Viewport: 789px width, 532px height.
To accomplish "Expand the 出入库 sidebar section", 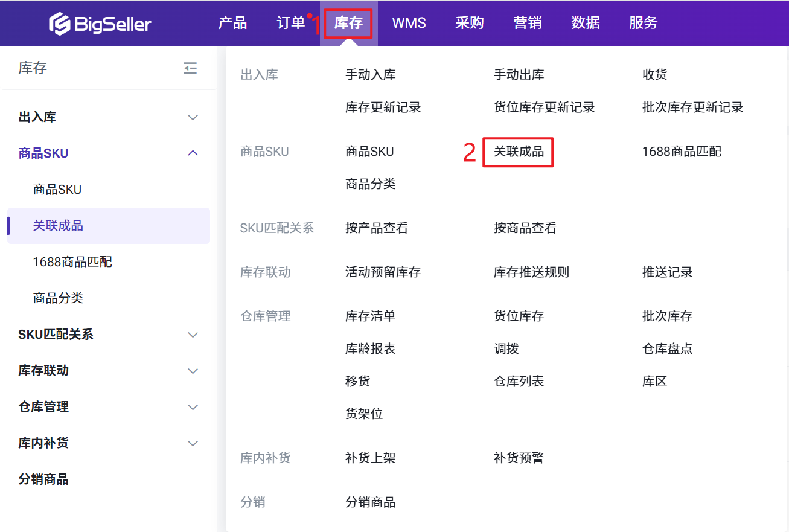I will [x=193, y=117].
